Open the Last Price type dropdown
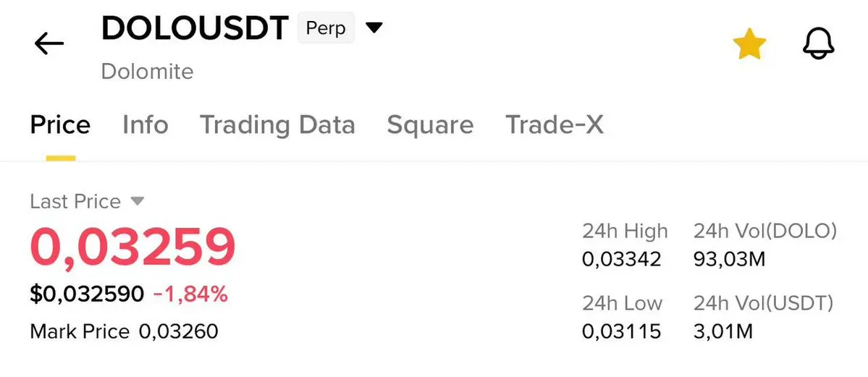The width and height of the screenshot is (868, 377). [x=138, y=201]
